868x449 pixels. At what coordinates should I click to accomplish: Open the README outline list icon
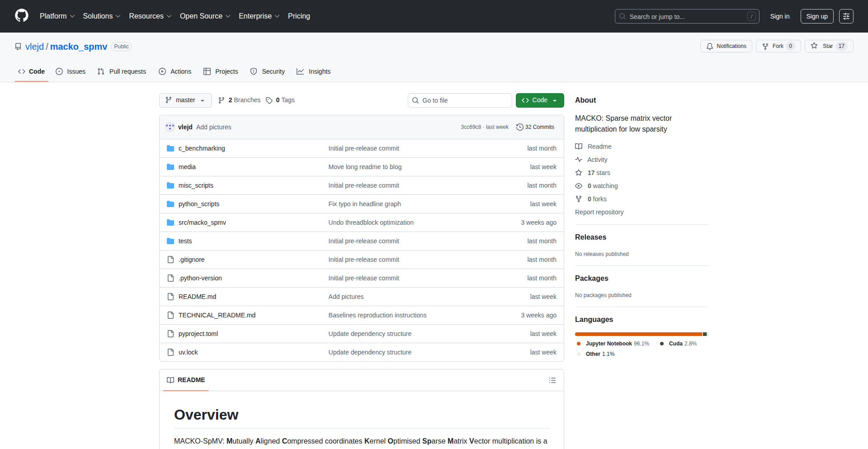pyautogui.click(x=552, y=380)
